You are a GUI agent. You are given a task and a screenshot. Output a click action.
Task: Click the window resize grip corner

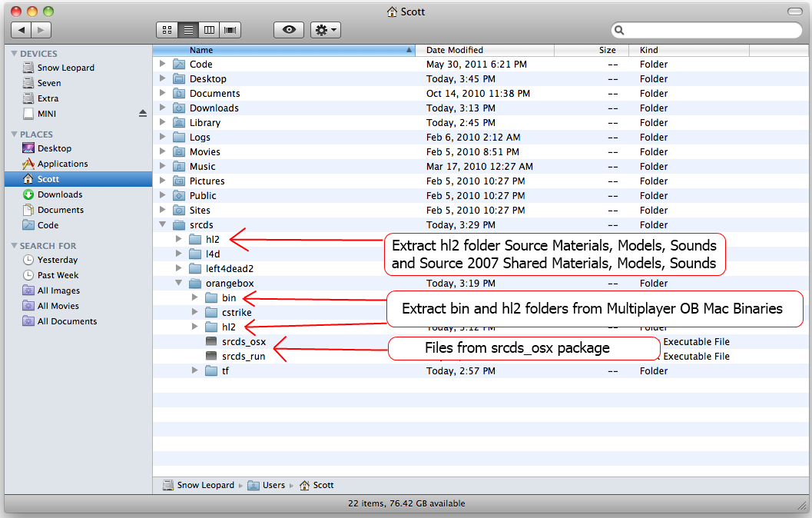[x=802, y=505]
